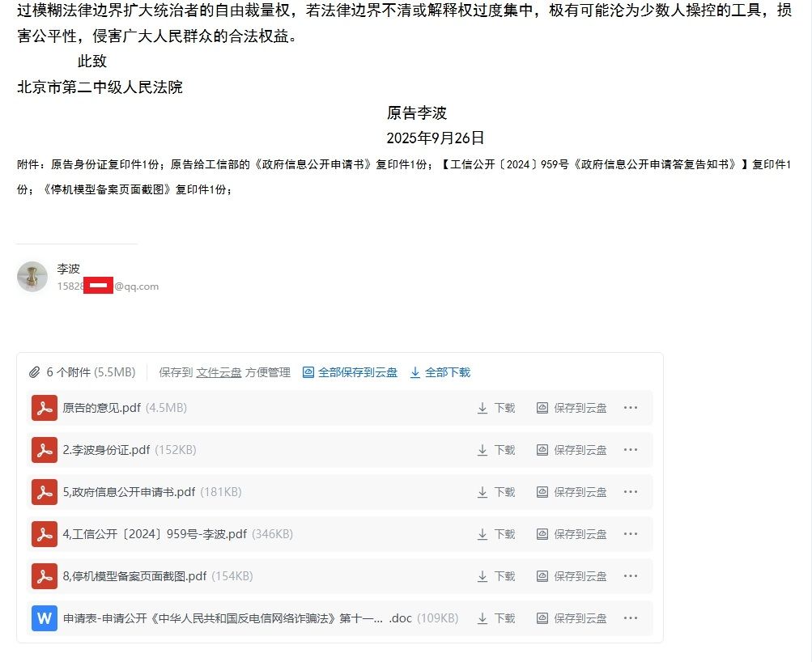
Task: Download the 申请表 .doc attachment
Action: click(x=495, y=618)
